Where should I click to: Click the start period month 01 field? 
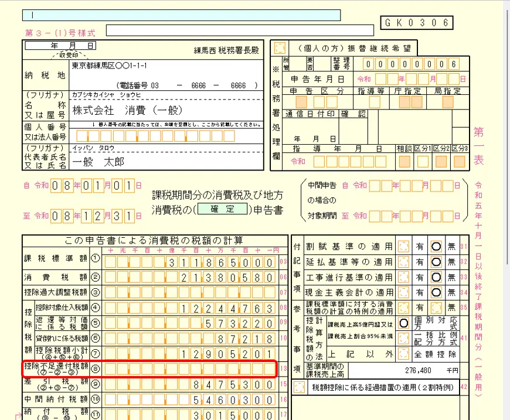click(91, 186)
